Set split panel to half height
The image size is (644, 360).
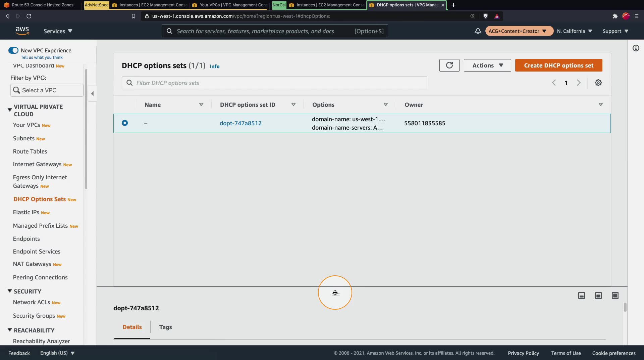(598, 296)
